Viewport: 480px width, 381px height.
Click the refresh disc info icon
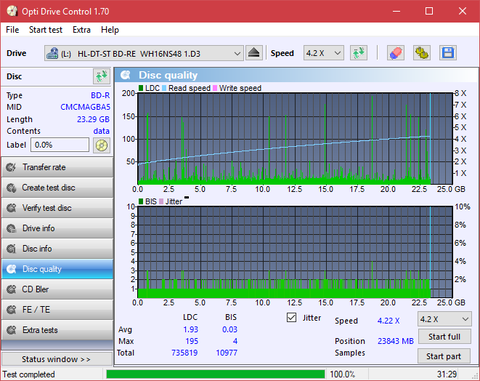point(102,76)
